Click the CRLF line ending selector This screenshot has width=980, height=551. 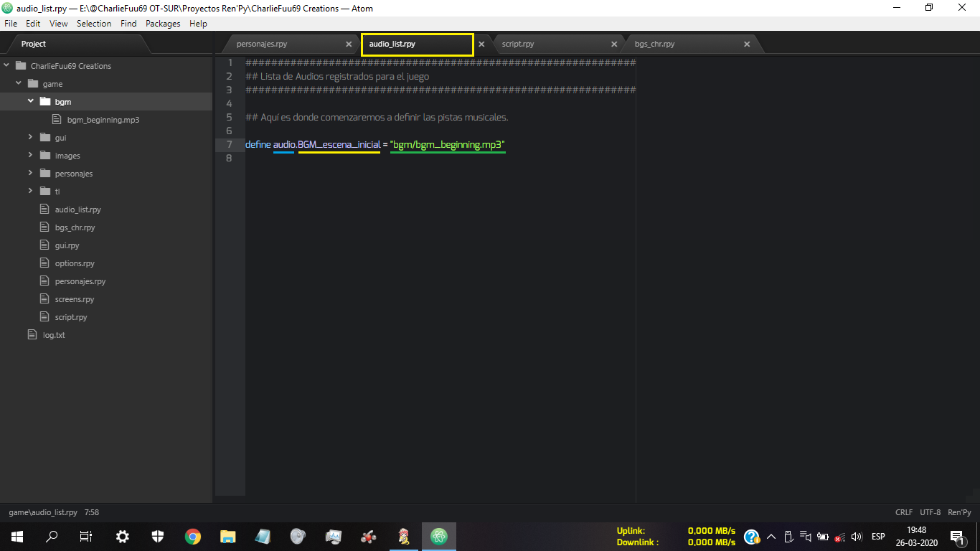(x=904, y=513)
